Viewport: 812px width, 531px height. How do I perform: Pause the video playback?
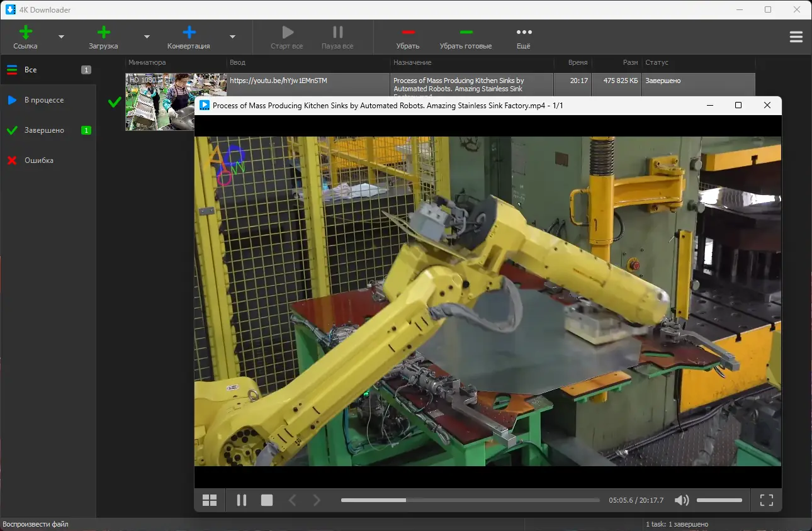[241, 500]
